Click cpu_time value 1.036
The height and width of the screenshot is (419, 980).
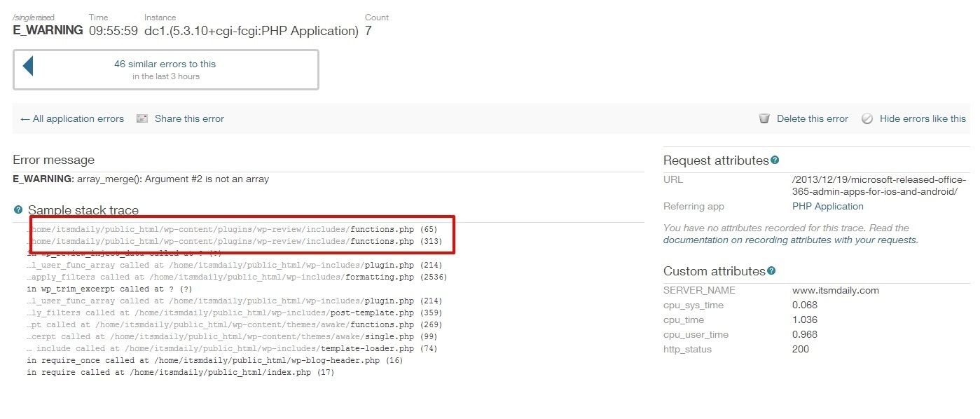point(805,320)
